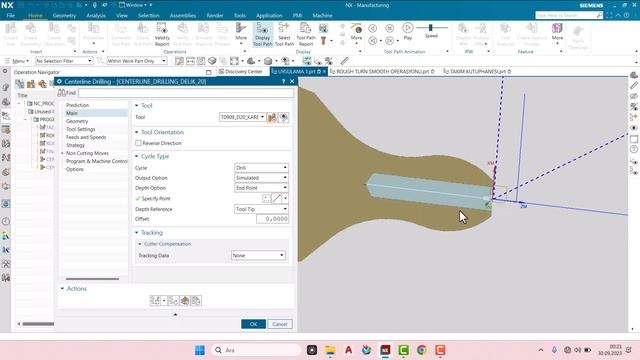Click the display tool icon with the eye
The image size is (640, 360).
(284, 117)
